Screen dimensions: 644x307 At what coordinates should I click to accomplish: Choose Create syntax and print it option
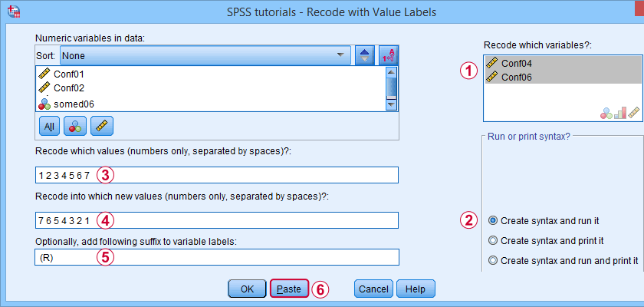click(x=546, y=240)
